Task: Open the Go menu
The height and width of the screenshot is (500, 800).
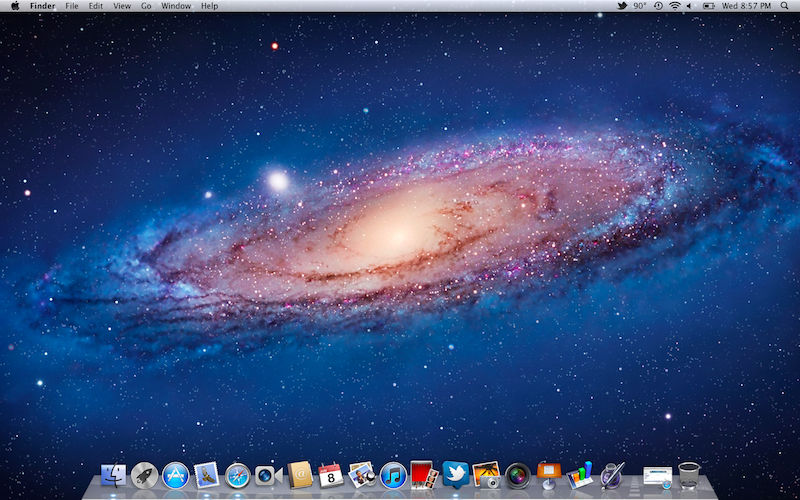Action: (x=146, y=6)
